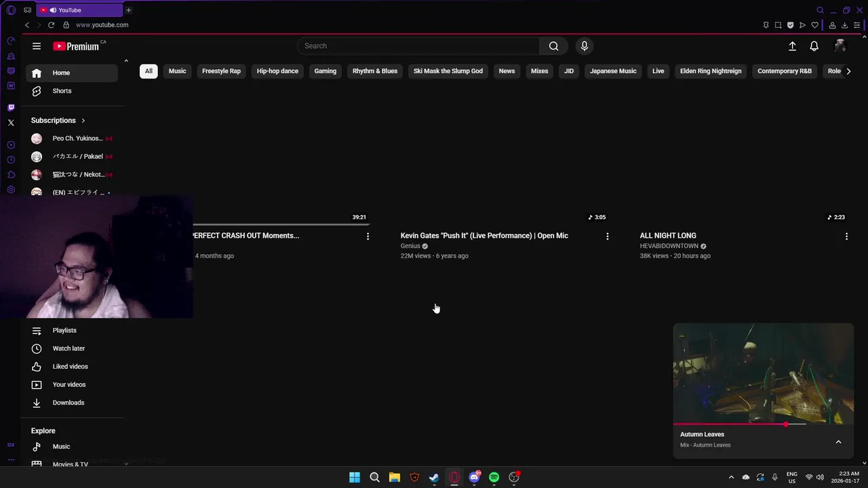Click the magnifier button beside the search box
This screenshot has height=488, width=868.
pyautogui.click(x=554, y=46)
